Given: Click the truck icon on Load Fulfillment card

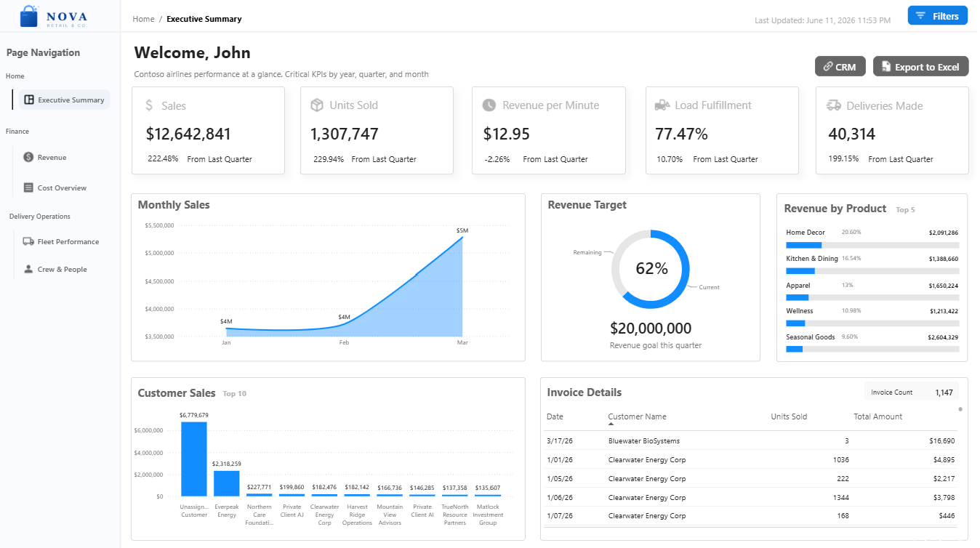Looking at the screenshot, I should (662, 105).
